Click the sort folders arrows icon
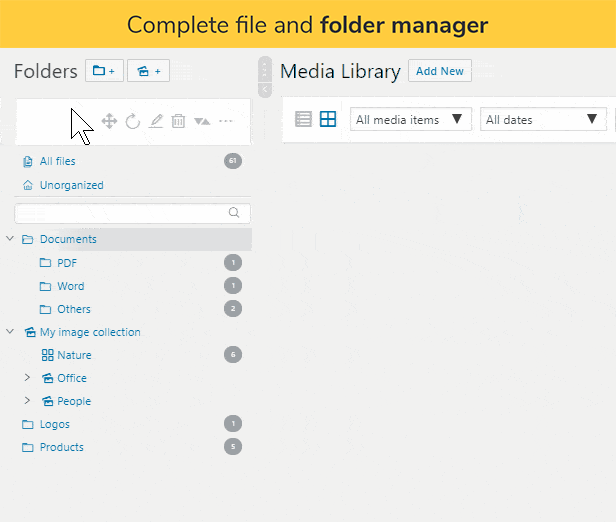 click(202, 121)
